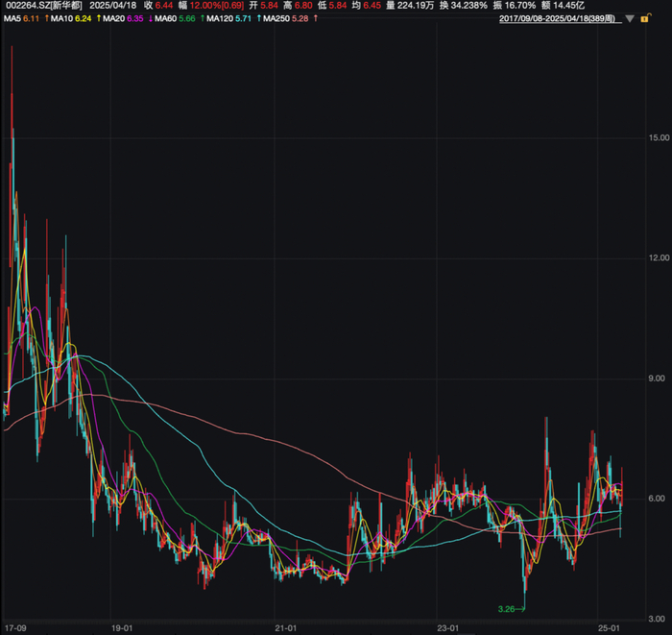Click the 21-01 time axis label

click(285, 628)
